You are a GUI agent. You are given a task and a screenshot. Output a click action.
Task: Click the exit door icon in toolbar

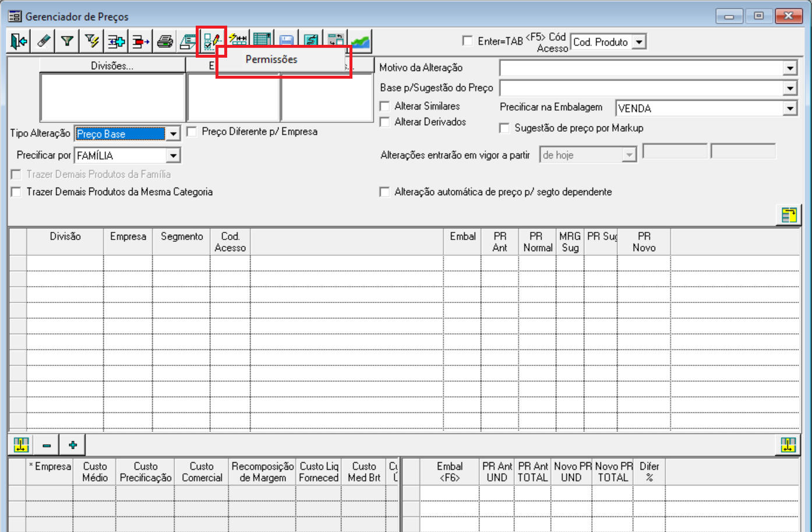[x=19, y=41]
